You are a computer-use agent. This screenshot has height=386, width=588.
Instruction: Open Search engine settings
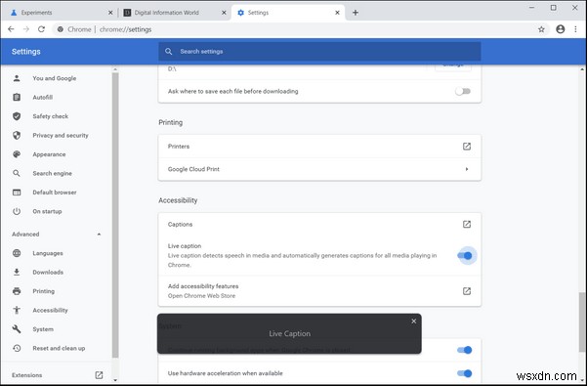pos(52,173)
